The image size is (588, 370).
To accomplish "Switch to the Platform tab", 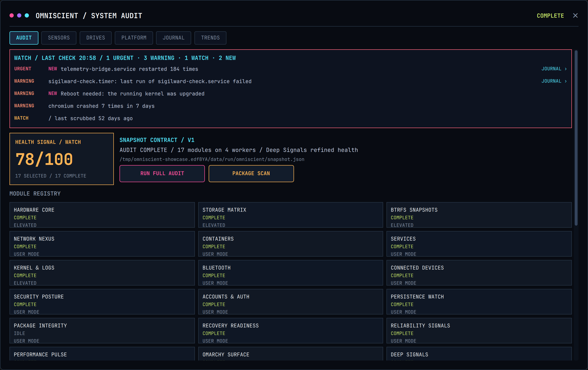I will [134, 38].
